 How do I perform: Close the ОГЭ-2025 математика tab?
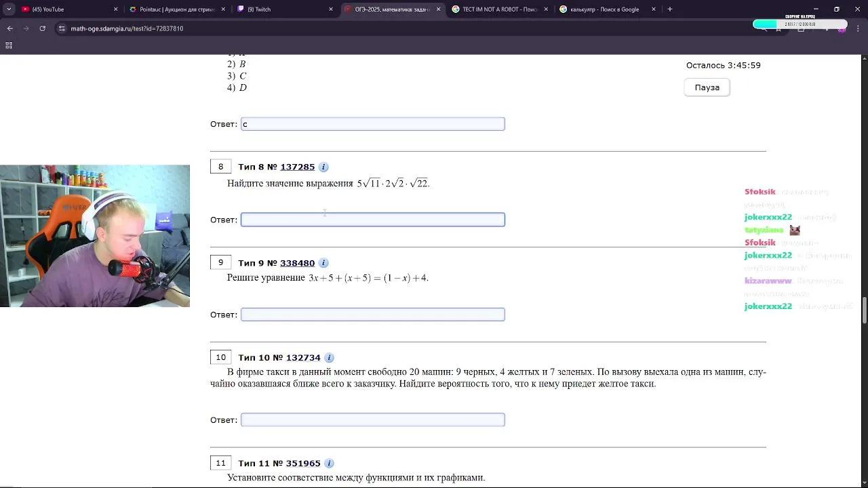438,9
